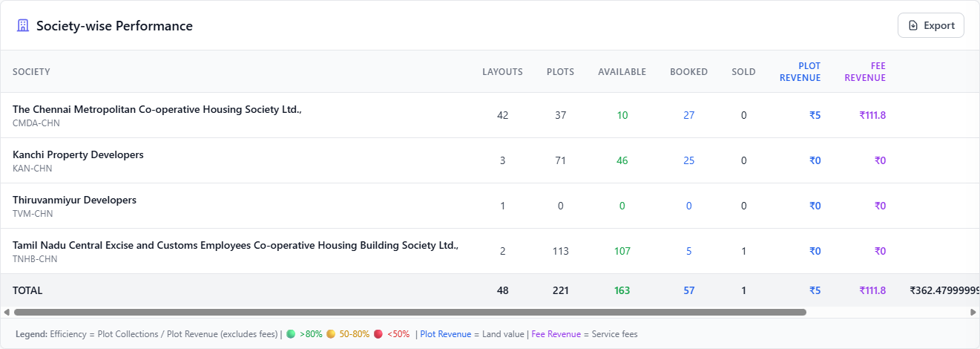
Task: Click the download icon inside Export button
Action: coord(913,25)
